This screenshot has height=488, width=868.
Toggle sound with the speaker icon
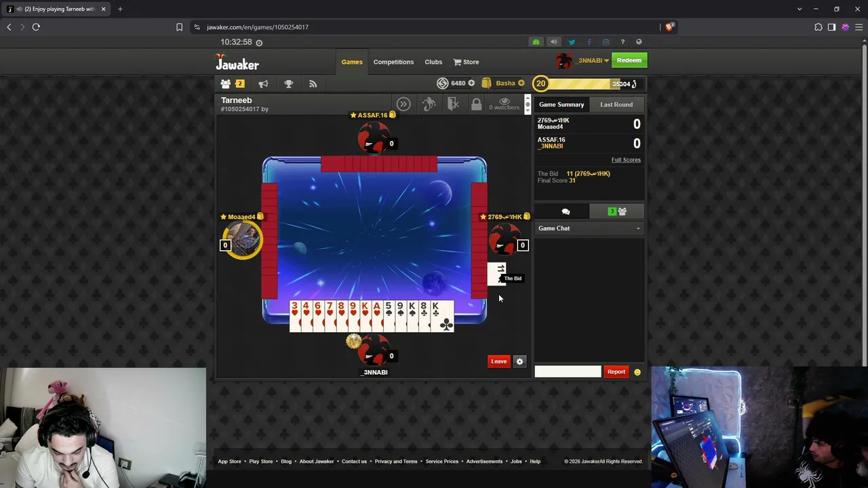(553, 42)
